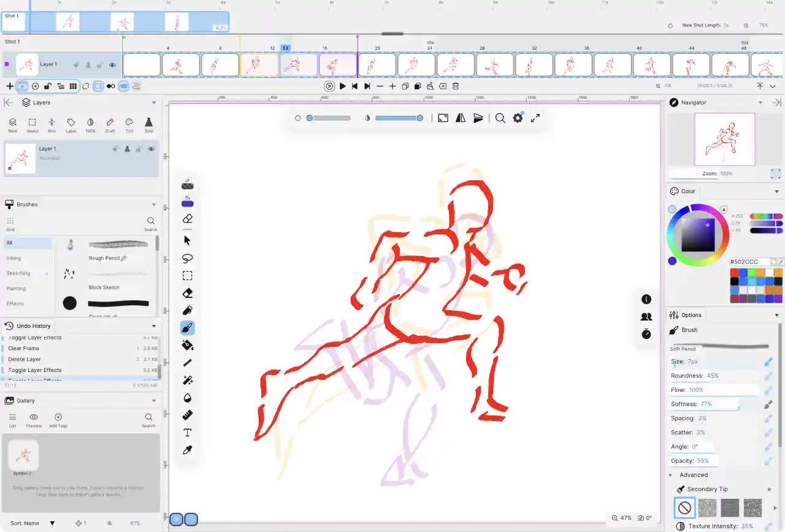Select the Inking brush category

28,258
